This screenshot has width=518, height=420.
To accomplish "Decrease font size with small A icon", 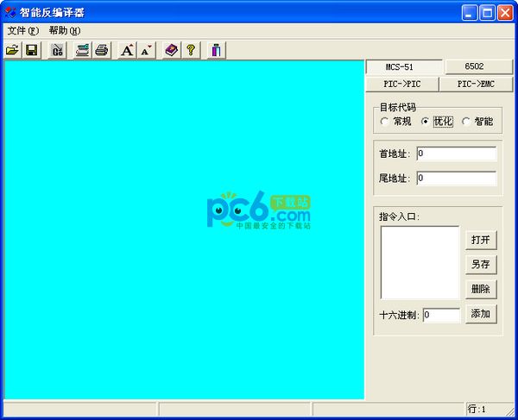I will click(x=146, y=51).
